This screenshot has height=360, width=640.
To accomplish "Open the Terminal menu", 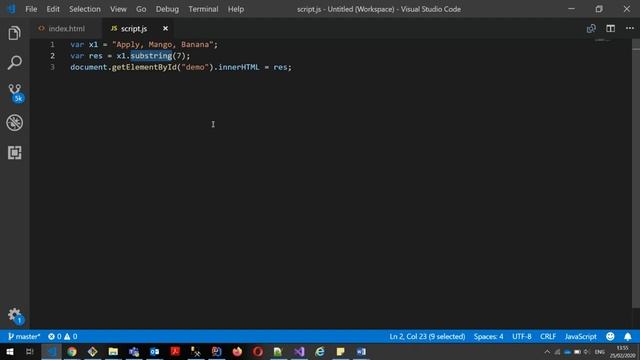I will click(203, 9).
